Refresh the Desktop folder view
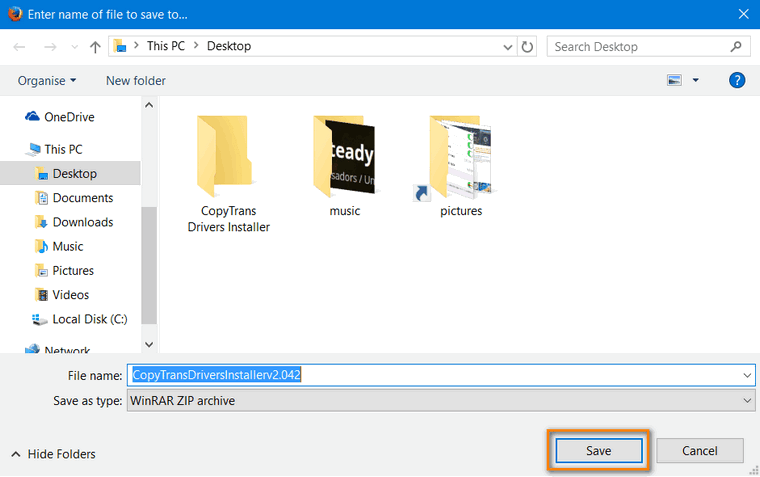Image resolution: width=760 pixels, height=477 pixels. (527, 47)
